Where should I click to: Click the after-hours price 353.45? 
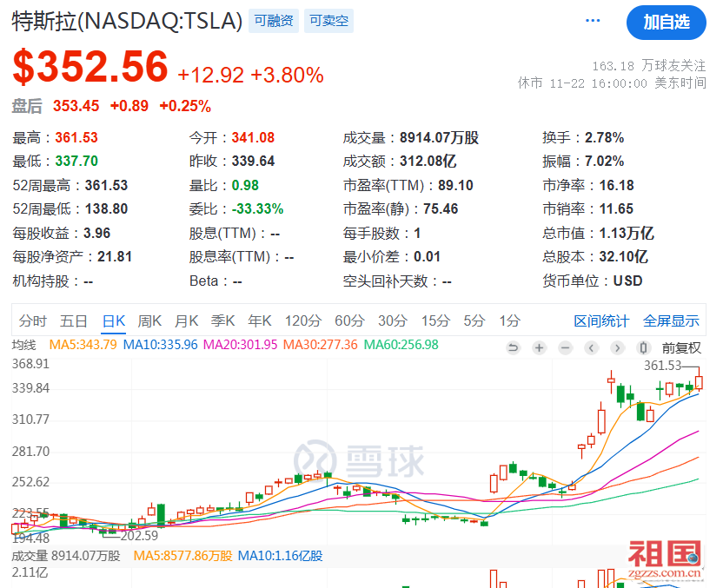tap(76, 106)
